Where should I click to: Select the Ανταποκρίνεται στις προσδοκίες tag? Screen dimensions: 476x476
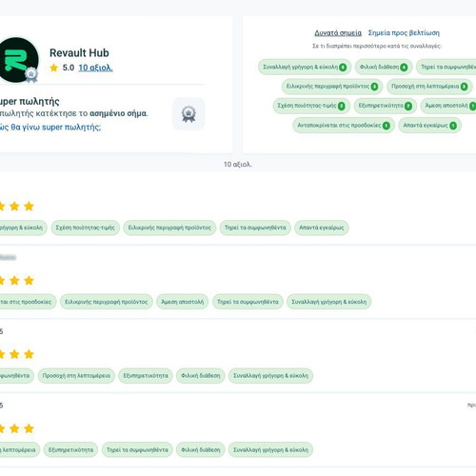[344, 126]
